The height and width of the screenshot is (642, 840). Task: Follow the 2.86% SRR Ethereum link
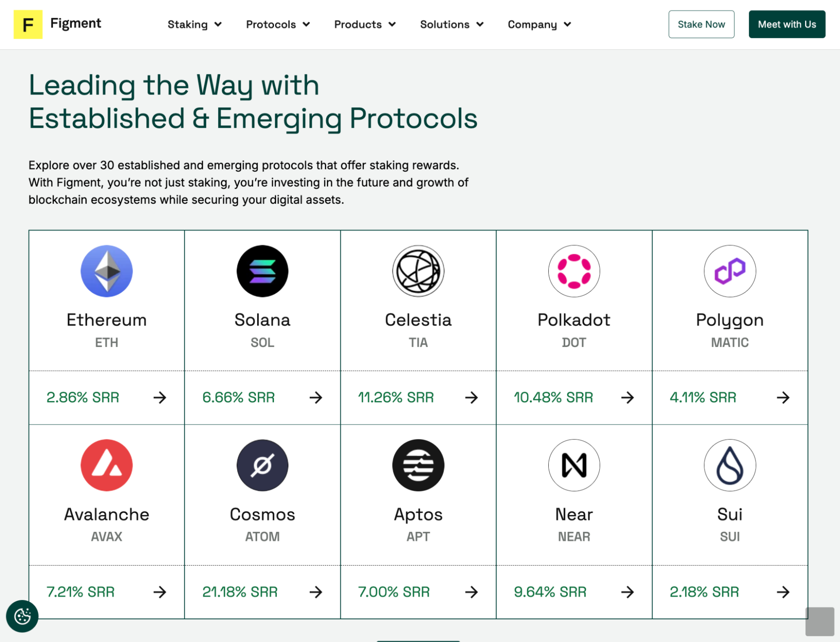(x=106, y=397)
